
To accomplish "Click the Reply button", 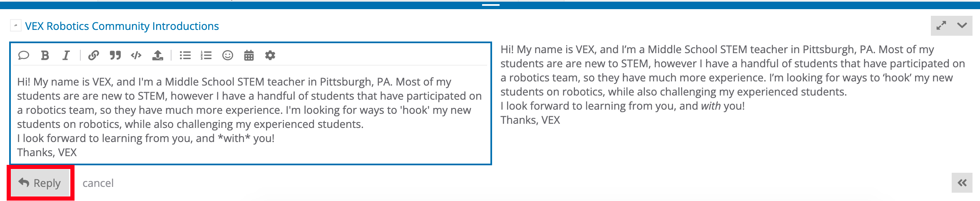I will coord(40,183).
